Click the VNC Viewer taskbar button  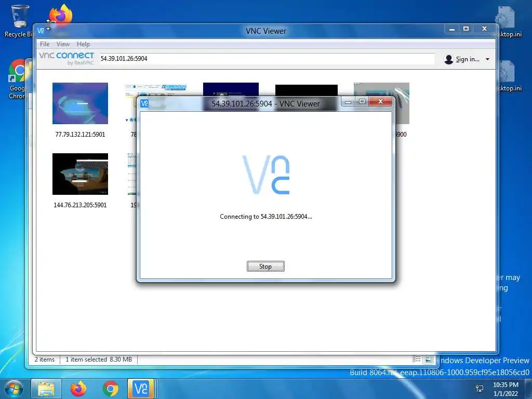click(x=141, y=389)
